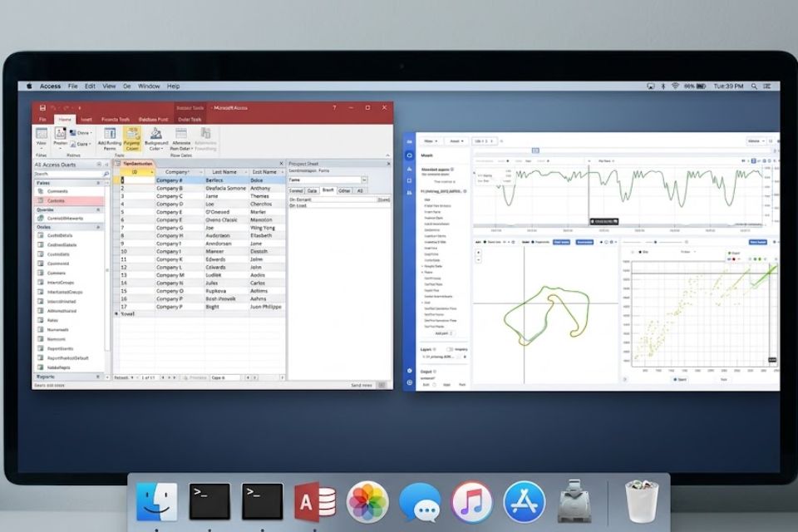Open the Data tab in Property Sheet
Viewport: 798px width, 532px height.
click(312, 191)
